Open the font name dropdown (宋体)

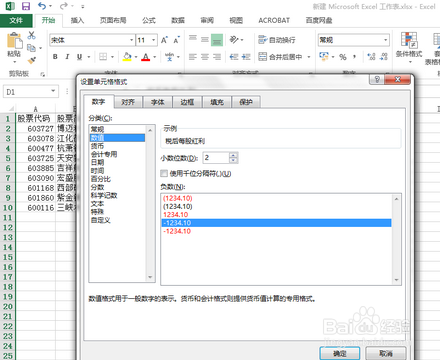tap(131, 40)
